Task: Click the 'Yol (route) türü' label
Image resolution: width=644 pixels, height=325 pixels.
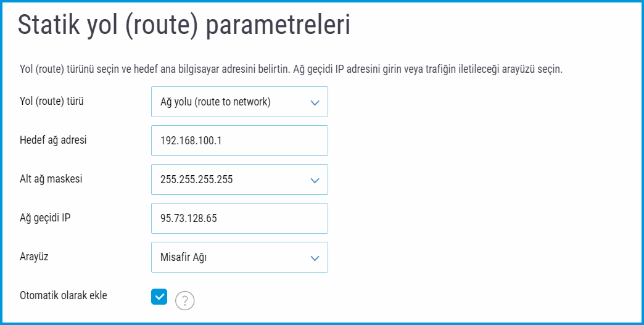Action: [52, 101]
